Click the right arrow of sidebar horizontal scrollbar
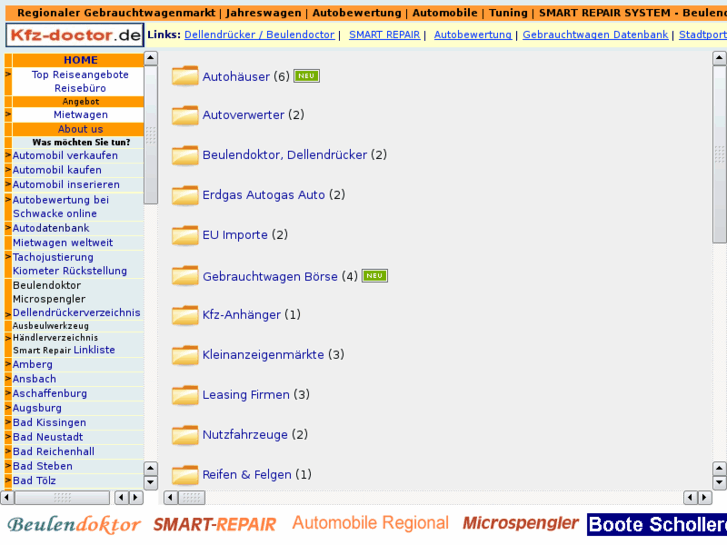Viewport: 727px width, 545px height. pos(135,498)
